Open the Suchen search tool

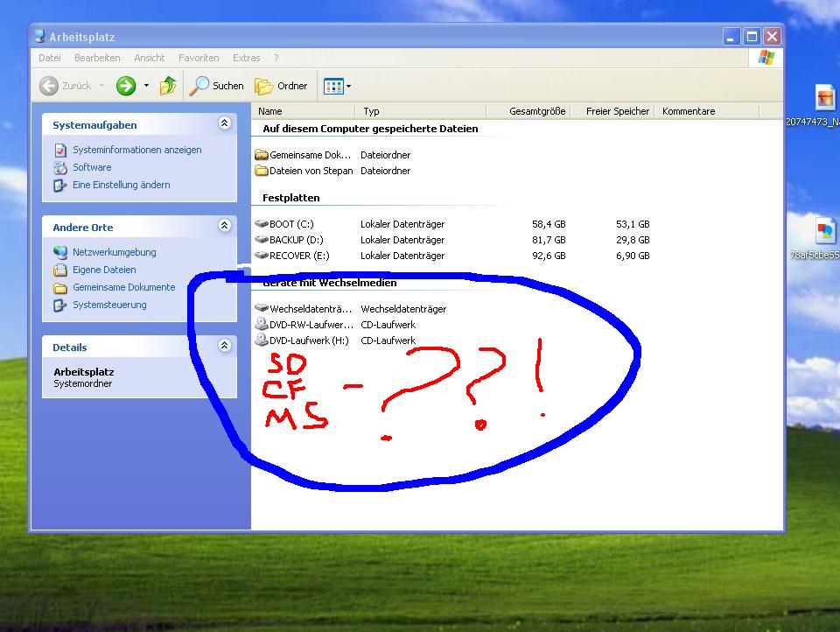point(217,86)
